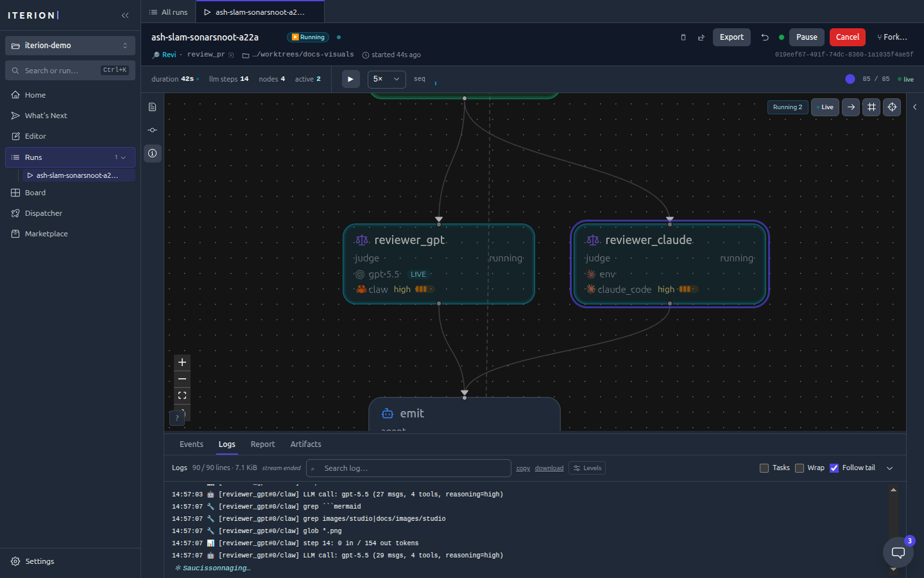
Task: Open Settings via the gear icon
Action: [x=15, y=561]
